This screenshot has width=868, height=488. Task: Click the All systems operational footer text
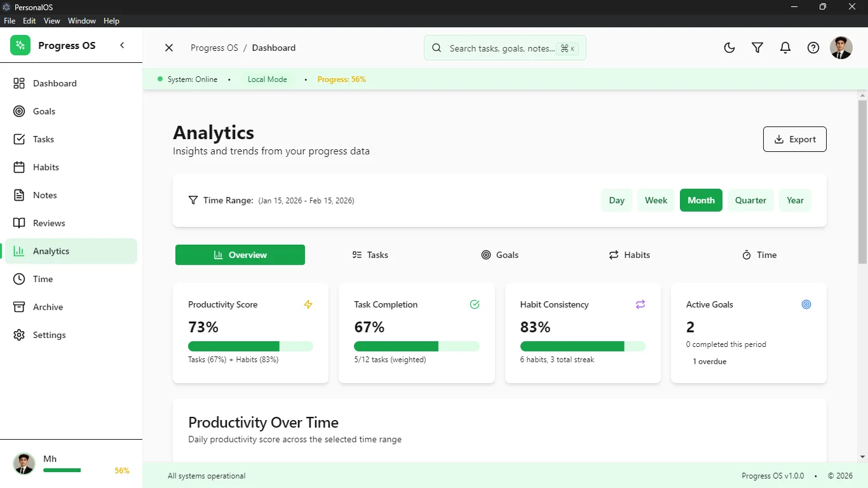pos(207,476)
